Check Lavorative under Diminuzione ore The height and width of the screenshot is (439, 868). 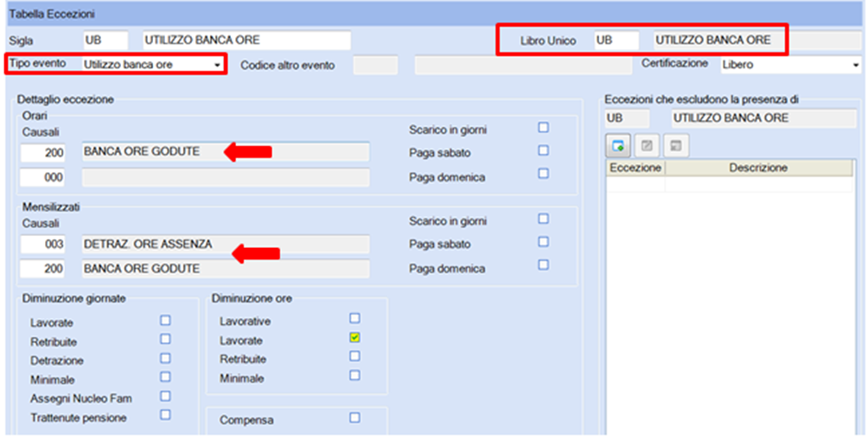(x=354, y=318)
